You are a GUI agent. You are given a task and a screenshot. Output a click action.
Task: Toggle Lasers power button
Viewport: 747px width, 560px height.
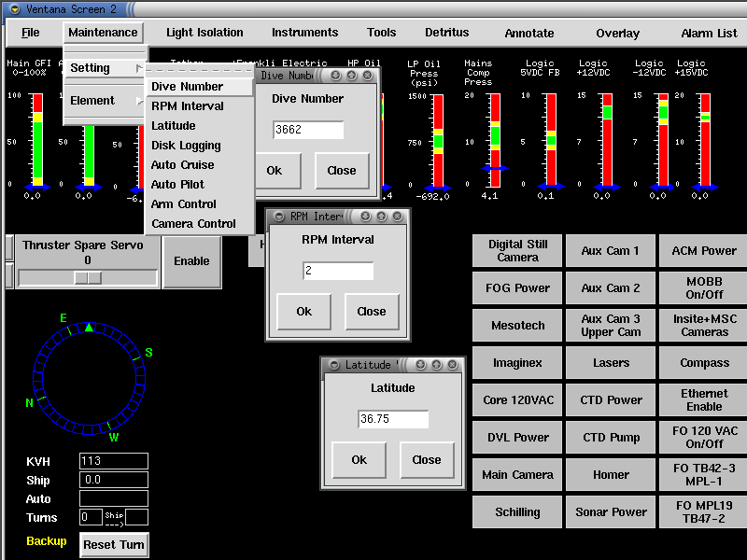(611, 363)
